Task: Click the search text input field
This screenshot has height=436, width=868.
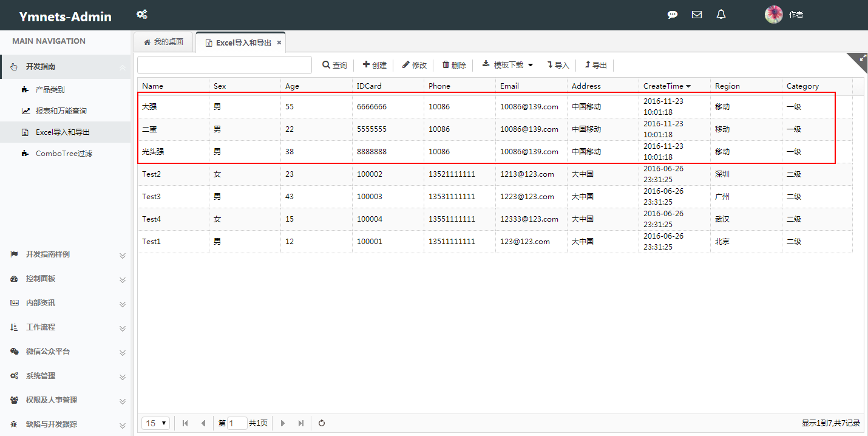Action: click(225, 65)
